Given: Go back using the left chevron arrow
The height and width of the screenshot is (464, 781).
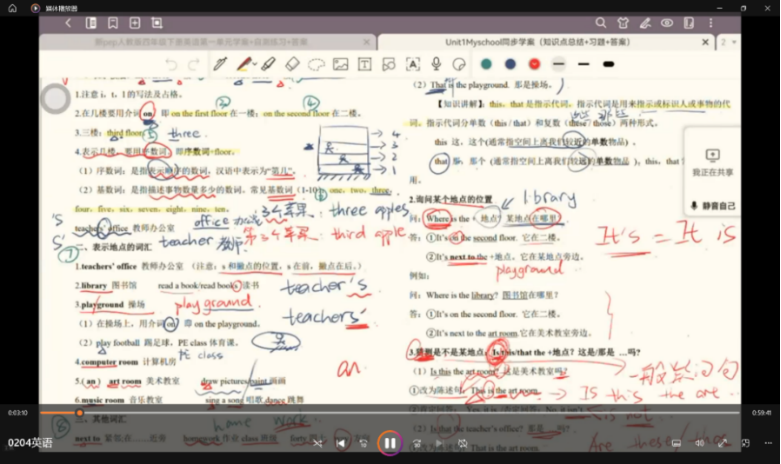Looking at the screenshot, I should tap(68, 22).
